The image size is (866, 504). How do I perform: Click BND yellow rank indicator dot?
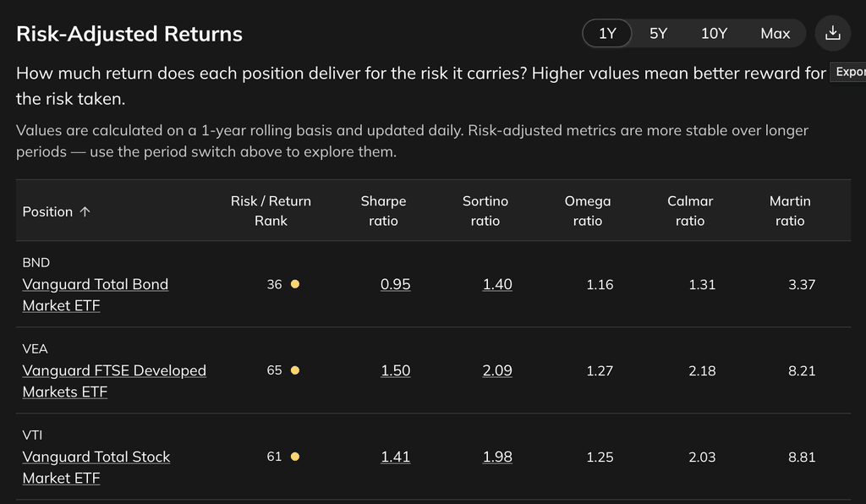coord(295,284)
